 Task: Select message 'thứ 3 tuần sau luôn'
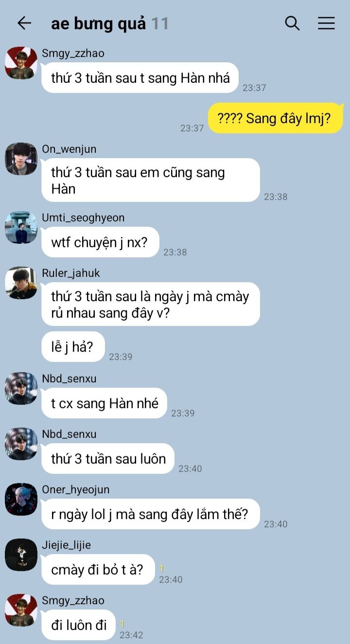click(x=108, y=459)
